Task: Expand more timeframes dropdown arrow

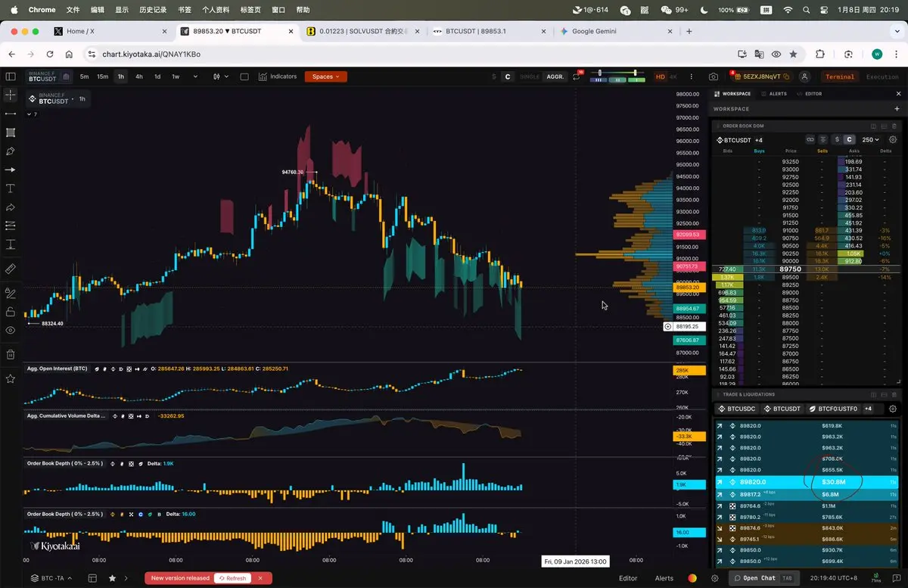Action: pyautogui.click(x=195, y=76)
